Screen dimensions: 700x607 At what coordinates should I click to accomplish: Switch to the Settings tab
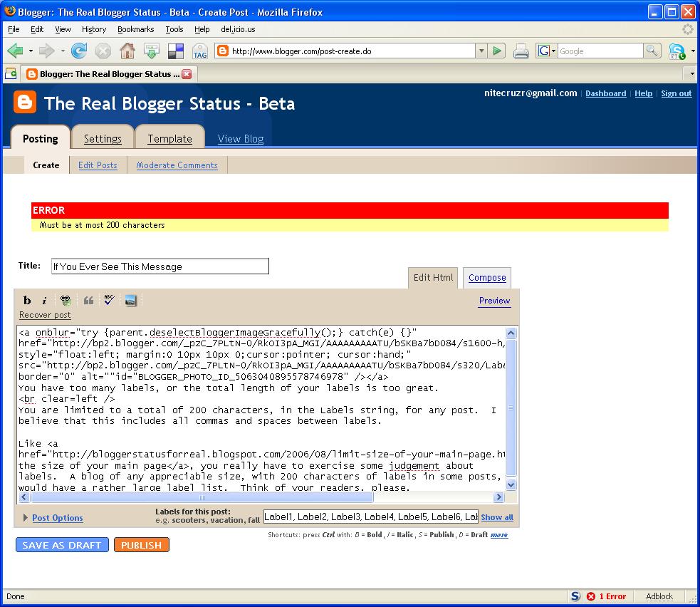[x=103, y=138]
